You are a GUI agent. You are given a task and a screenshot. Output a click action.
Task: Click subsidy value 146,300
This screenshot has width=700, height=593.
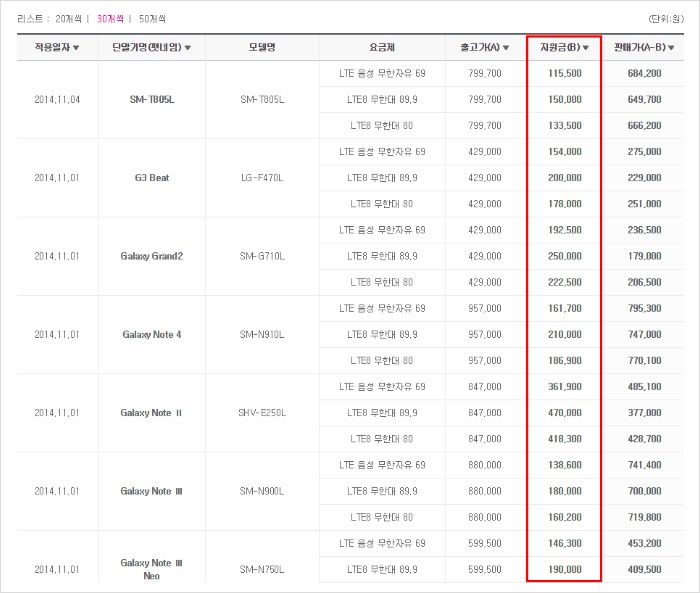coord(565,543)
